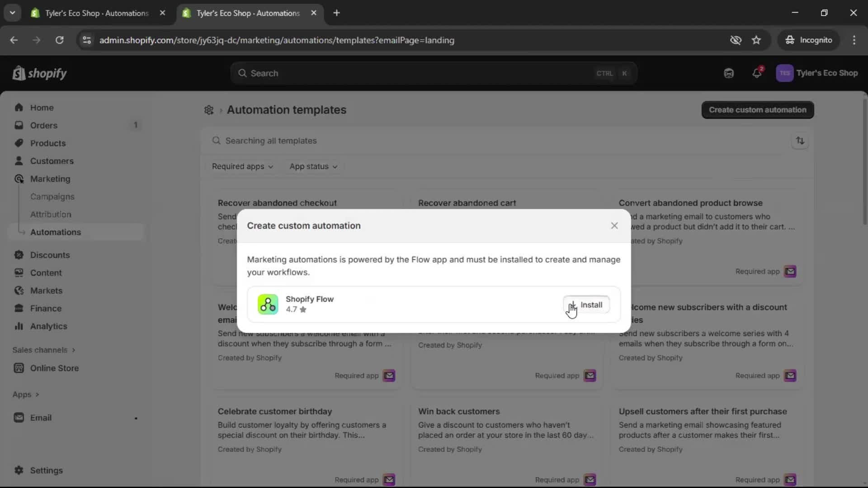Image resolution: width=868 pixels, height=488 pixels.
Task: Click the notifications bell icon
Action: [x=757, y=73]
